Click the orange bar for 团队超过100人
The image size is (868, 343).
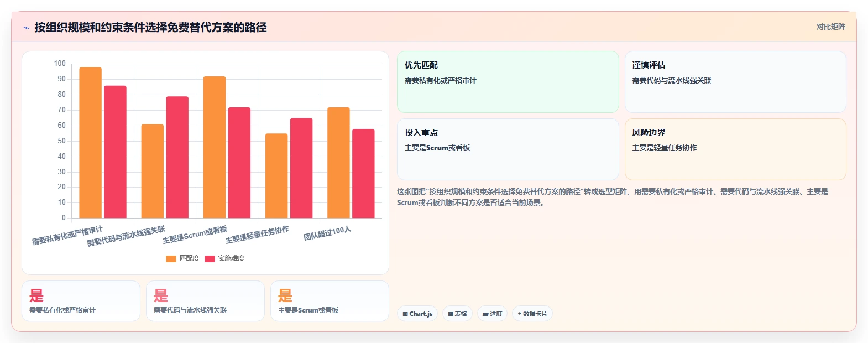pyautogui.click(x=338, y=163)
